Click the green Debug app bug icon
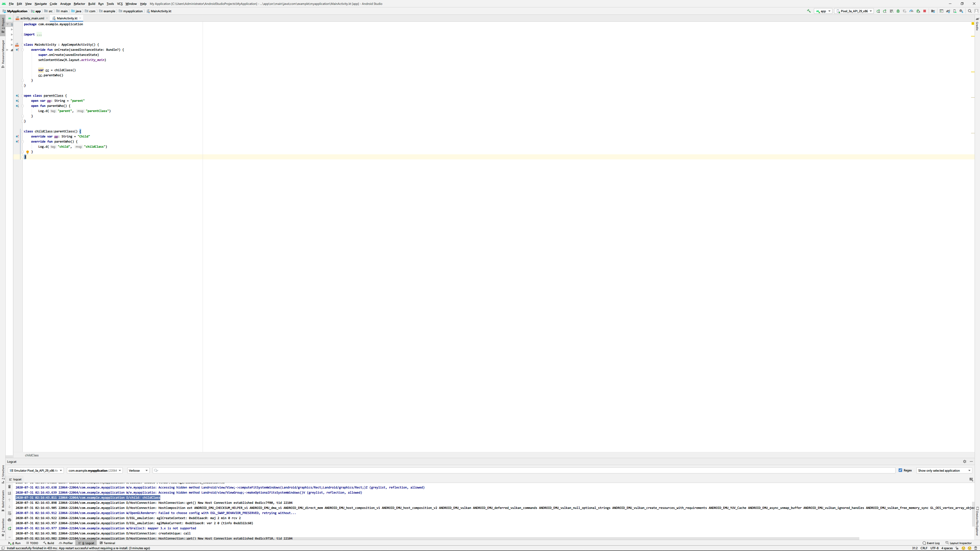This screenshot has height=551, width=980. pos(898,11)
